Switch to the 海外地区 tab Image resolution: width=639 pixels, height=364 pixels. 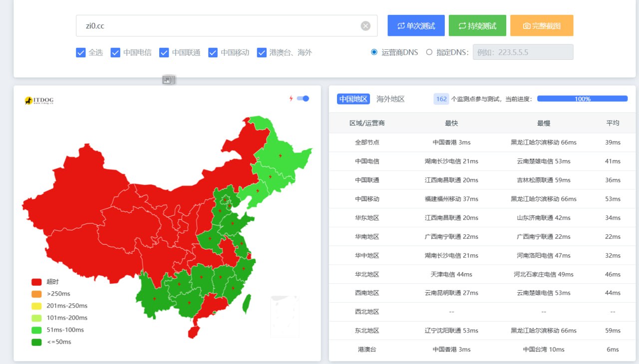click(x=390, y=99)
